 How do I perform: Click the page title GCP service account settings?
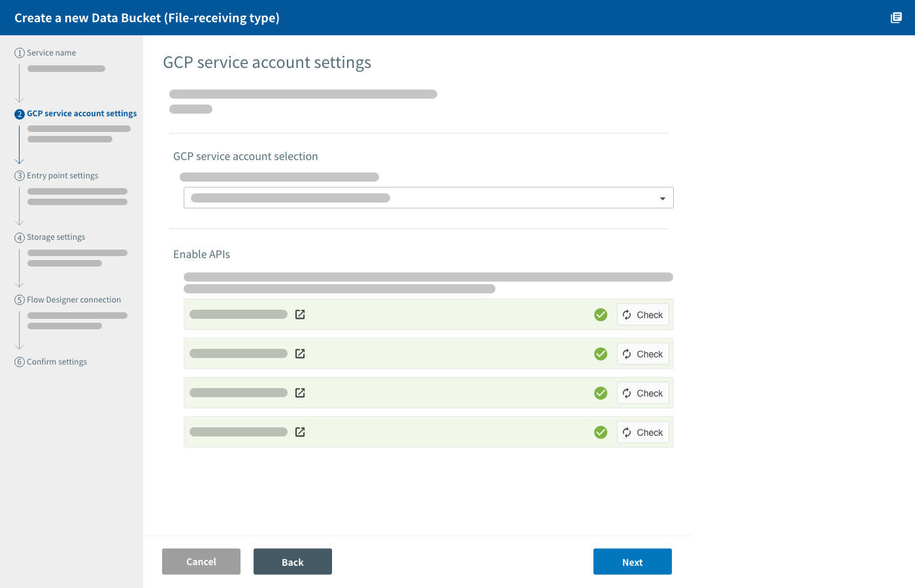point(267,62)
